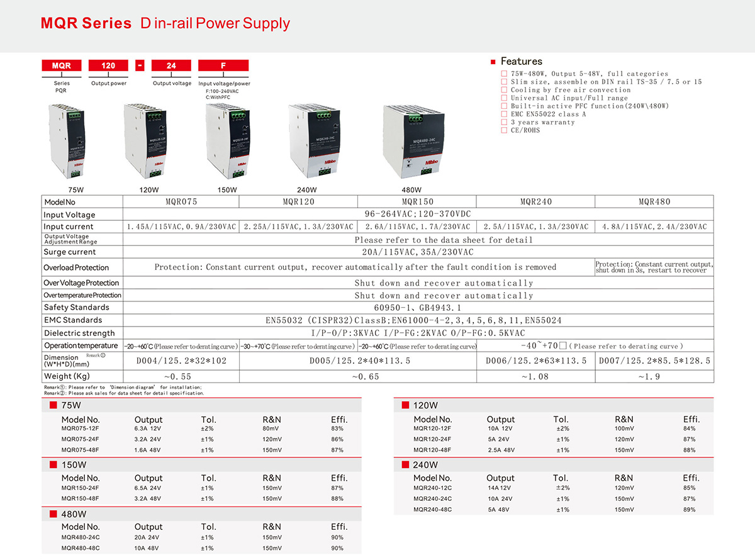Viewport: 755px width, 560px height.
Task: Click the red '24' output voltage box
Action: tap(171, 65)
